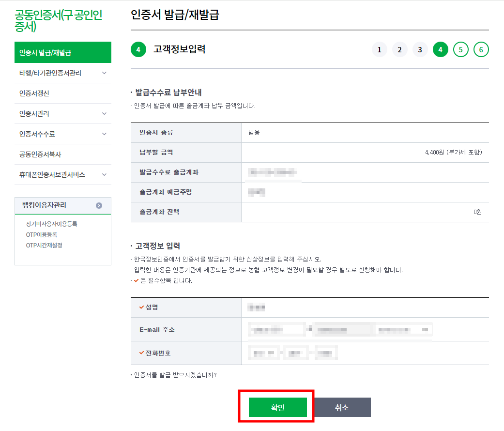Screen dimensions: 504x431
Task: Expand the 인증서관리 submenu chevron
Action: coord(104,113)
